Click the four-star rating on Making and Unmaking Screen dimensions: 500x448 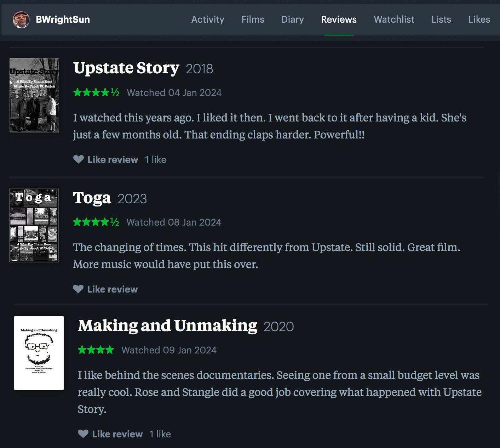(96, 350)
